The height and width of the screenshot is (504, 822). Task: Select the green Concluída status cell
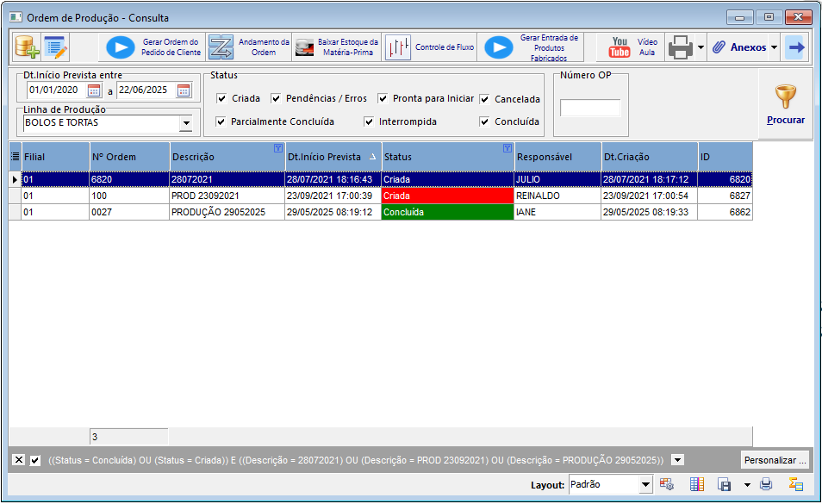(448, 213)
